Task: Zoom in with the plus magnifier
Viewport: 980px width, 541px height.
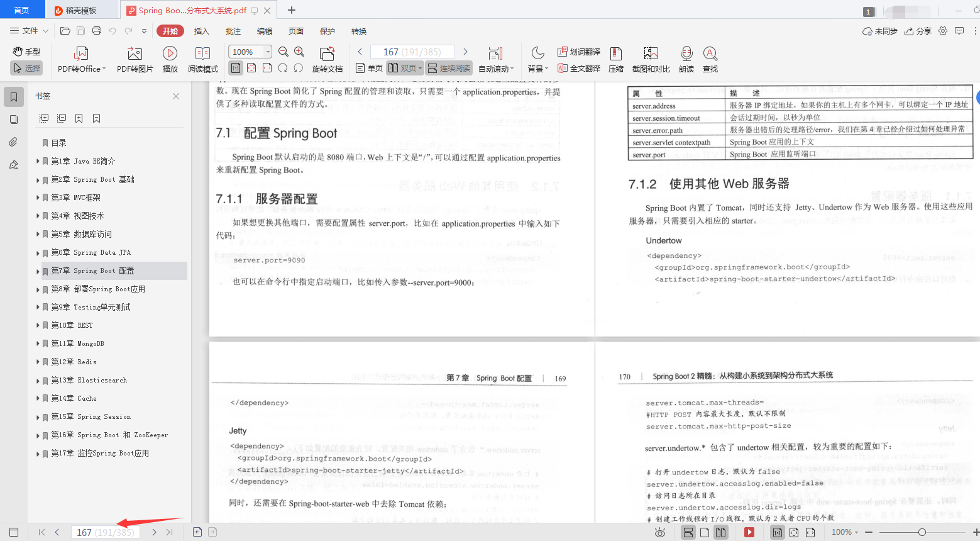Action: click(x=299, y=52)
